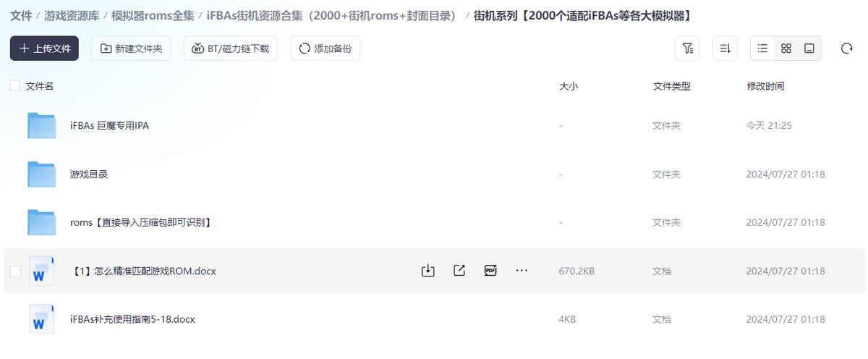Sort by the 修改时间 column header
This screenshot has width=868, height=359.
[x=765, y=86]
